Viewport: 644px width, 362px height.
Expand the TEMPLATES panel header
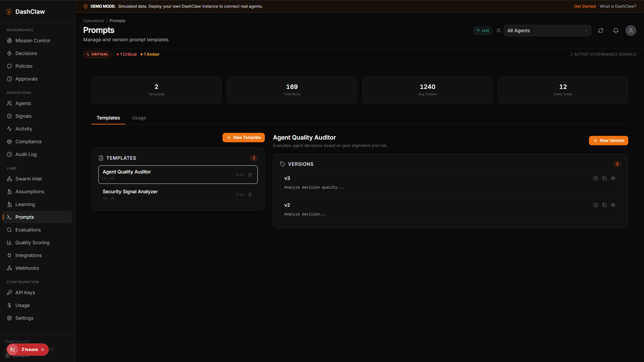(x=121, y=158)
